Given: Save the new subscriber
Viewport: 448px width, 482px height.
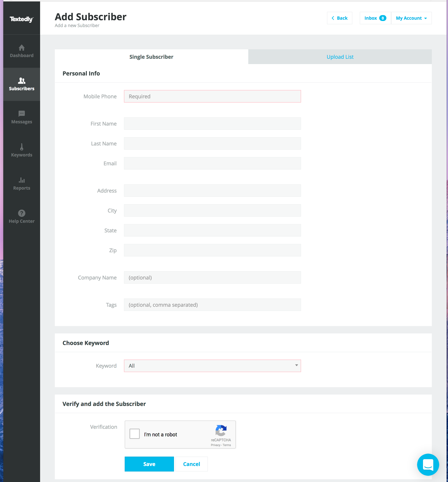Looking at the screenshot, I should click(x=149, y=464).
